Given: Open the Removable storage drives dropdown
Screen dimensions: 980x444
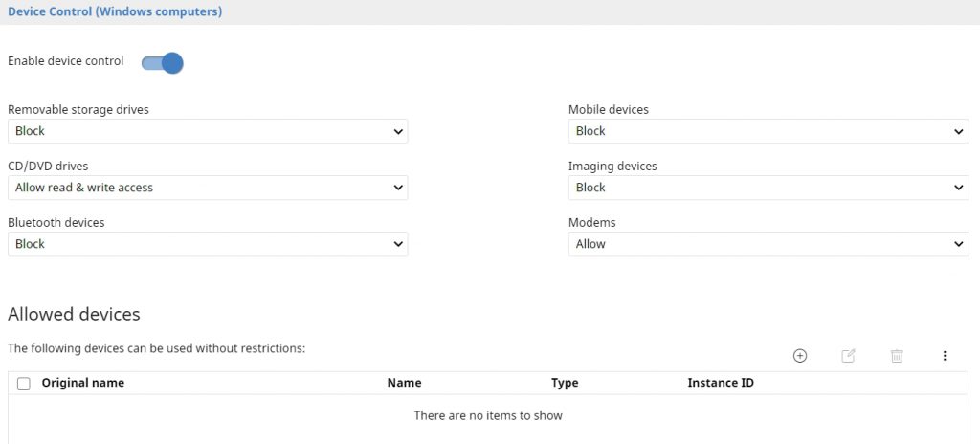Looking at the screenshot, I should [208, 131].
